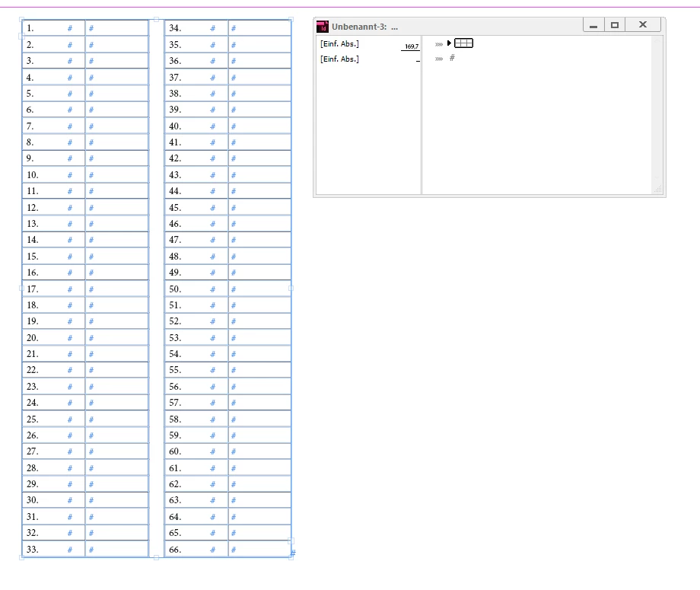Click table cell numbered 64.
The width and height of the screenshot is (700, 590).
click(196, 516)
